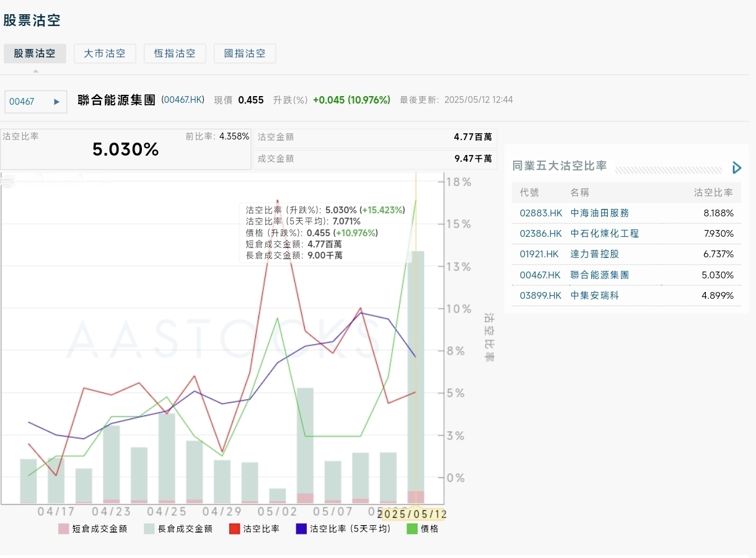This screenshot has height=558, width=756.
Task: Toggle the 沽空比率 red legend series
Action: click(254, 529)
